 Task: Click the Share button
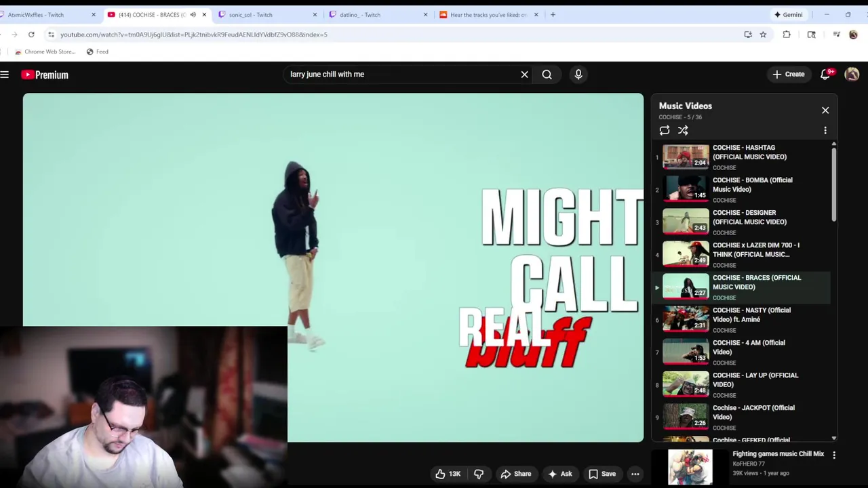click(x=515, y=474)
